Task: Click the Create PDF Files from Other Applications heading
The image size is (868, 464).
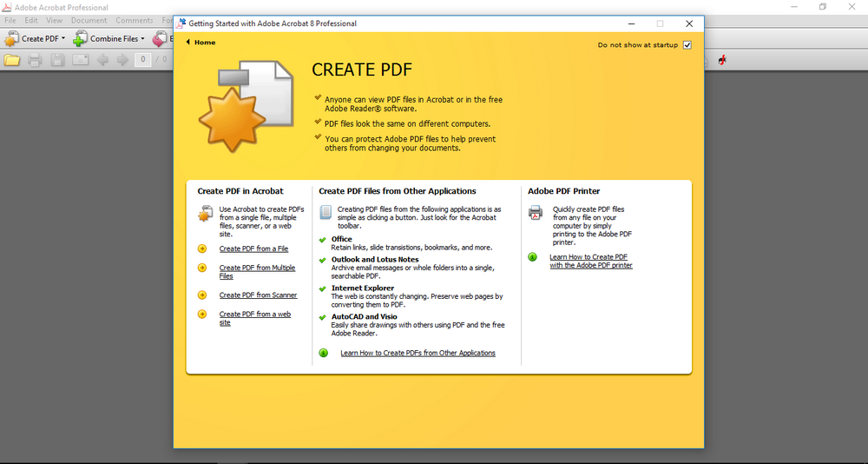Action: (x=398, y=191)
